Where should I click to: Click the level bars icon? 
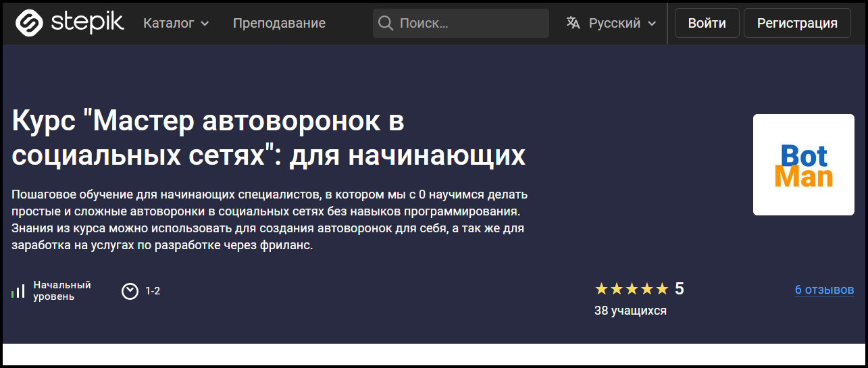coord(18,291)
